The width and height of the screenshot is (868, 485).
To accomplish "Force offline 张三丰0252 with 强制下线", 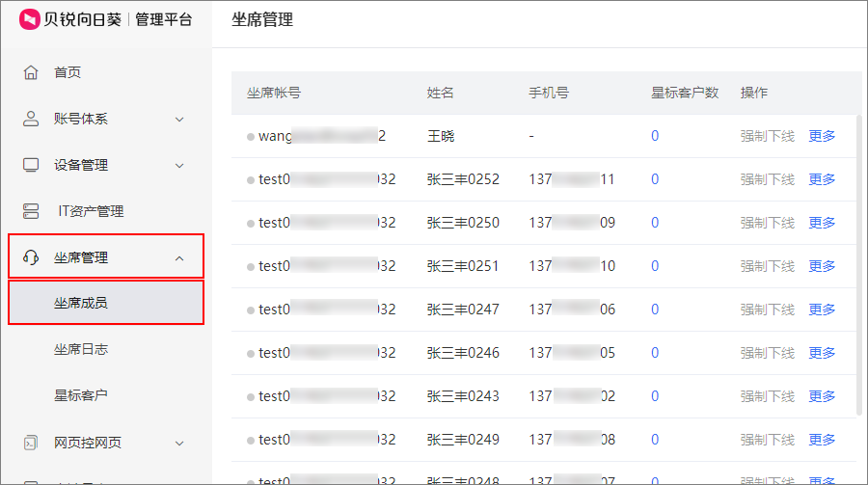I will (x=767, y=179).
